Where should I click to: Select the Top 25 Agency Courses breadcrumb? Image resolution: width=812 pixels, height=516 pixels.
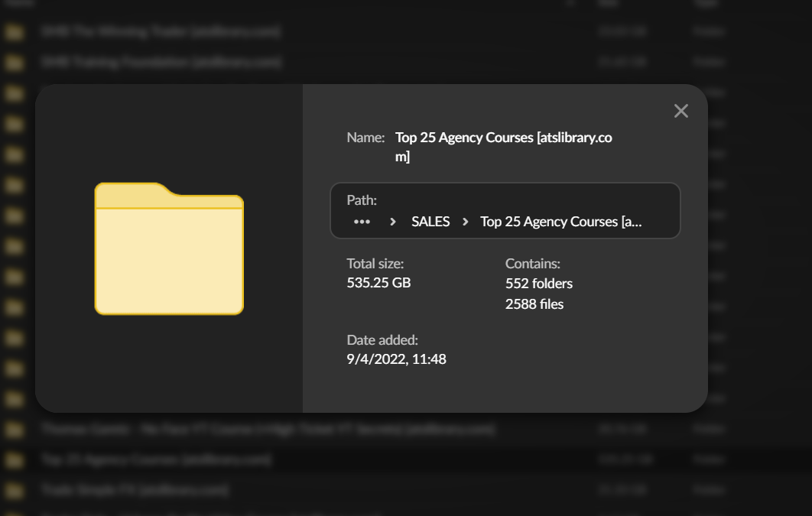560,222
